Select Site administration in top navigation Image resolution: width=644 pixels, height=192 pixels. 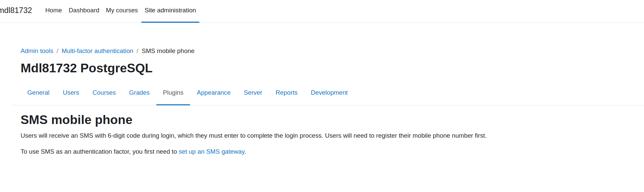tap(170, 10)
